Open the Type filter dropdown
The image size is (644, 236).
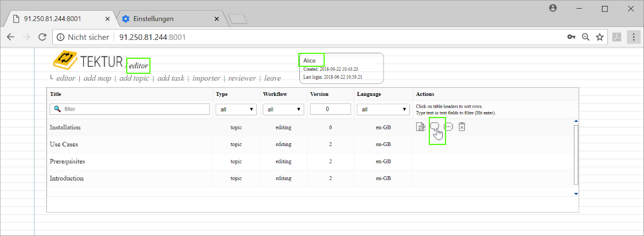236,109
